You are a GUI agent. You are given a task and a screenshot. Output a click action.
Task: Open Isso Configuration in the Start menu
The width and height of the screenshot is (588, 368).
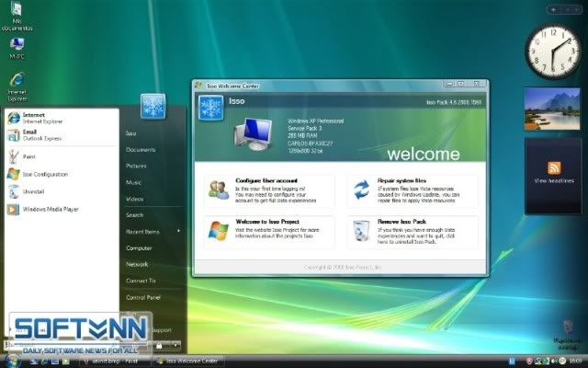(62, 174)
